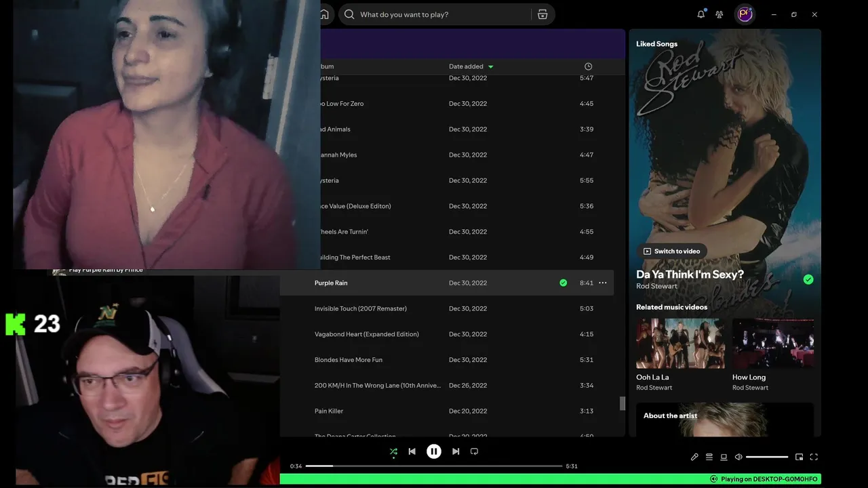
Task: Click the tracklist scrollbar thumb
Action: tap(622, 403)
